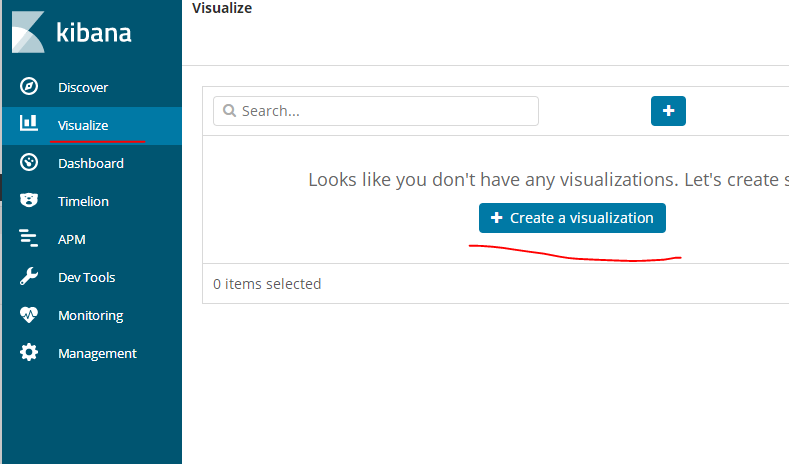Click the APM stacked bars icon
The image size is (789, 464).
(x=29, y=238)
